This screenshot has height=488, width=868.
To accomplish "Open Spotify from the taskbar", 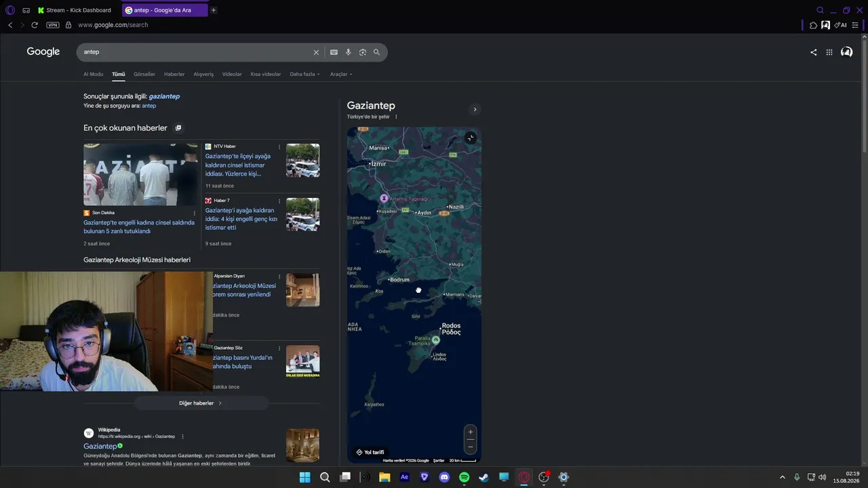I will point(465,477).
